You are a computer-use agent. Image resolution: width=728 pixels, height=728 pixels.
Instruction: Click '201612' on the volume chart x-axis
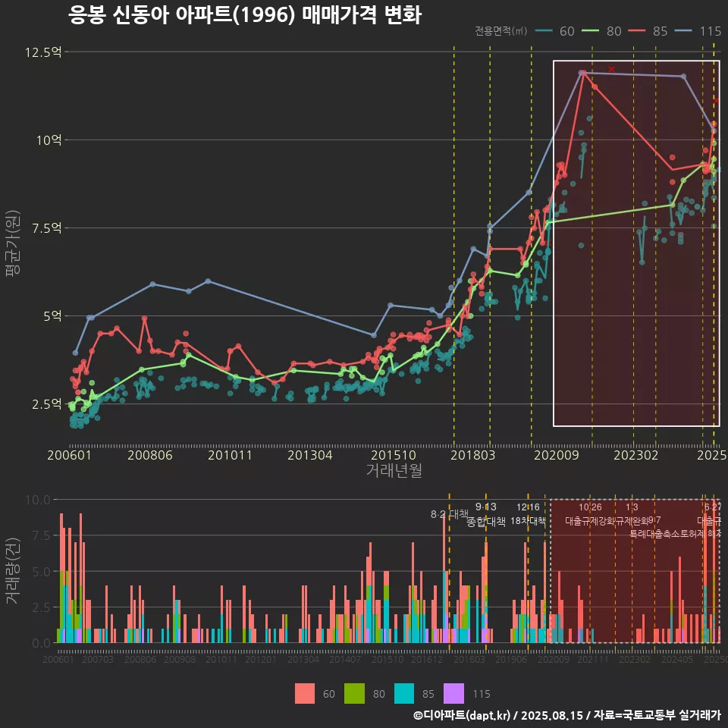[427, 659]
